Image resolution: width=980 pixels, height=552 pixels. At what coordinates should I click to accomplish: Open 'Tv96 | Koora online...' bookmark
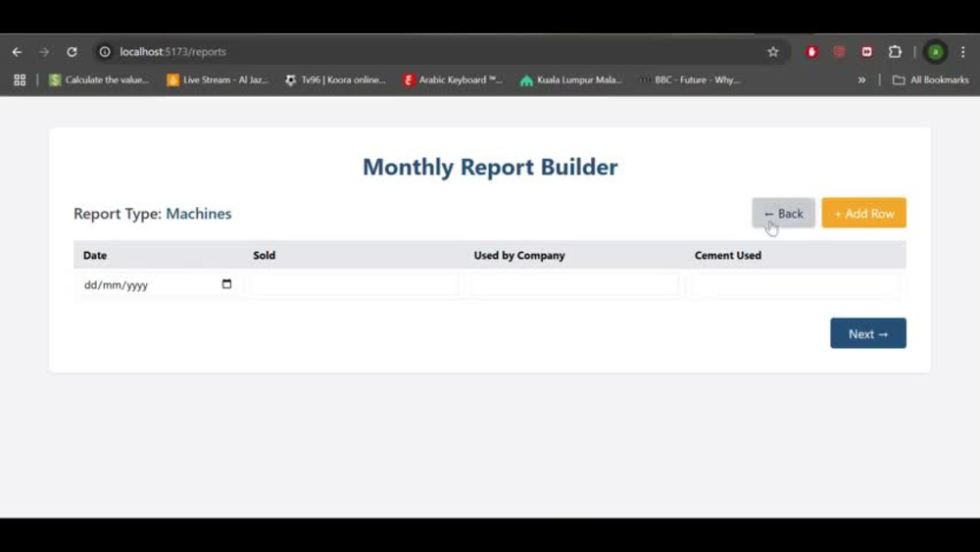(x=335, y=80)
